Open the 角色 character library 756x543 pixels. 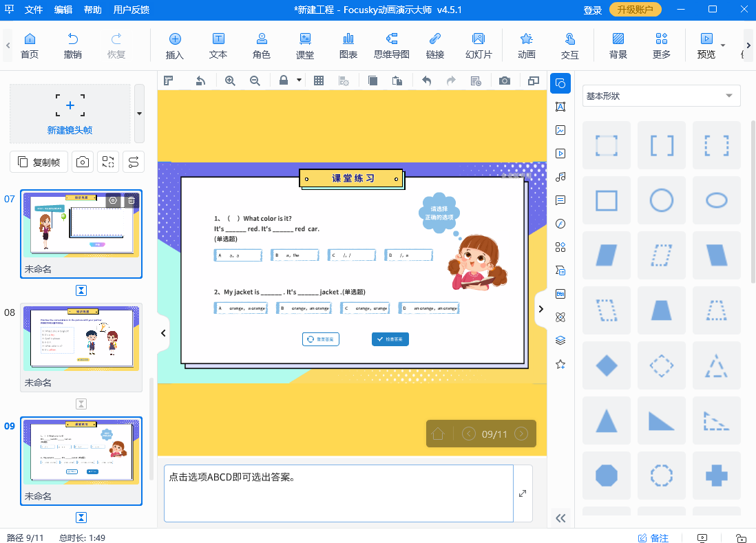(262, 45)
